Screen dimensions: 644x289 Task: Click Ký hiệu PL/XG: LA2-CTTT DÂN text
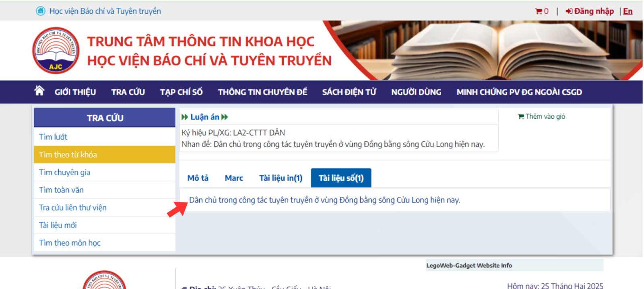pos(233,132)
